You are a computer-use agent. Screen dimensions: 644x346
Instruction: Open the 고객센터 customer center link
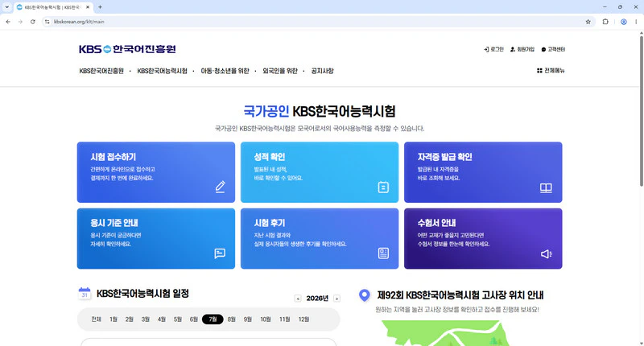click(553, 49)
